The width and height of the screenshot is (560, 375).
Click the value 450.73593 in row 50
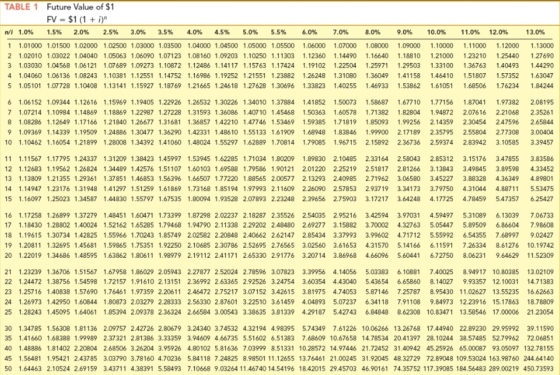[538, 368]
